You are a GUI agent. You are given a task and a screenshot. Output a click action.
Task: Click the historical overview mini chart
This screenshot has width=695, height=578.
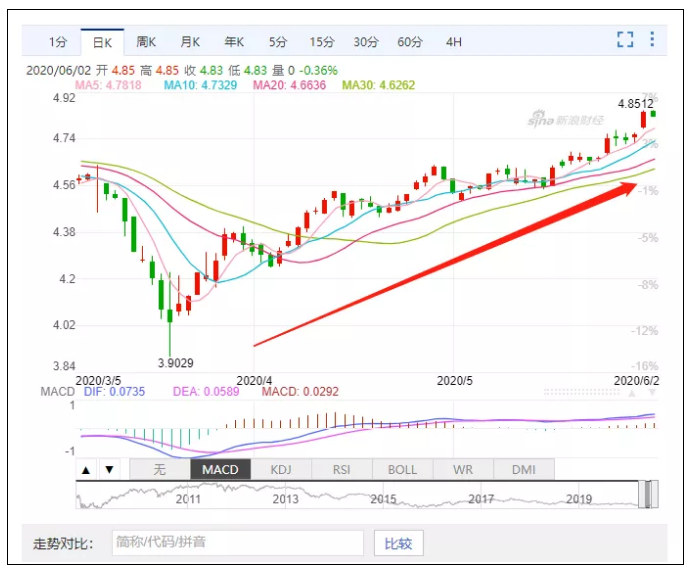pos(360,495)
